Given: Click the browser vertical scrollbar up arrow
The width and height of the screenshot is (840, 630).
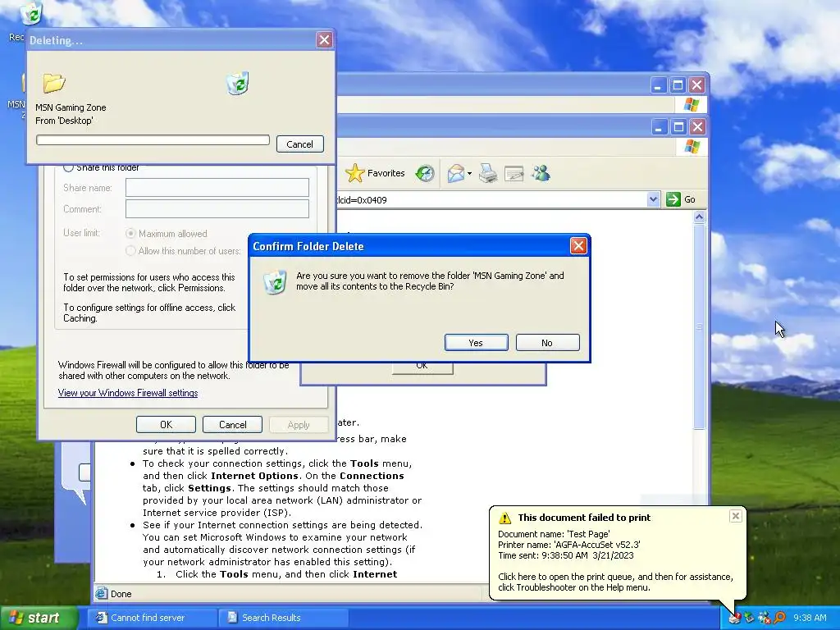Looking at the screenshot, I should 699,217.
